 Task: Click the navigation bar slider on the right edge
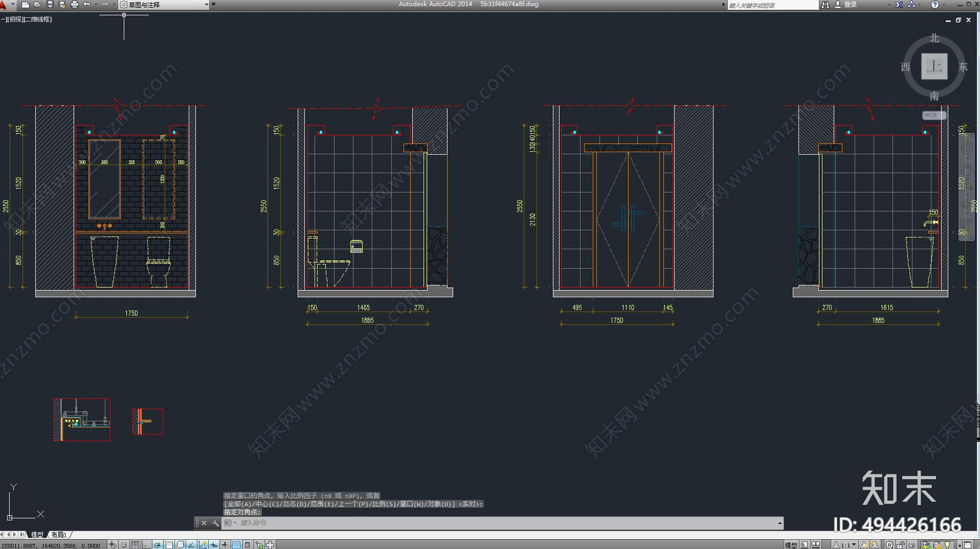click(x=967, y=187)
